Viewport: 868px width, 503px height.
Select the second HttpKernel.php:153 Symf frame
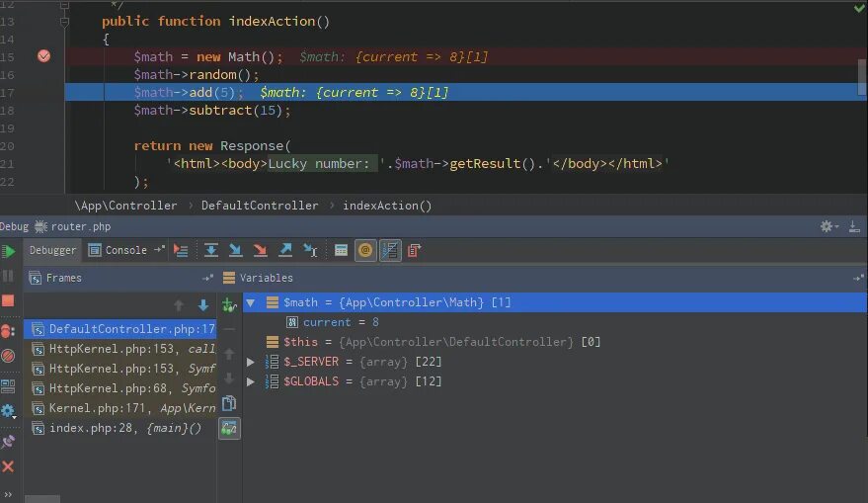point(120,369)
